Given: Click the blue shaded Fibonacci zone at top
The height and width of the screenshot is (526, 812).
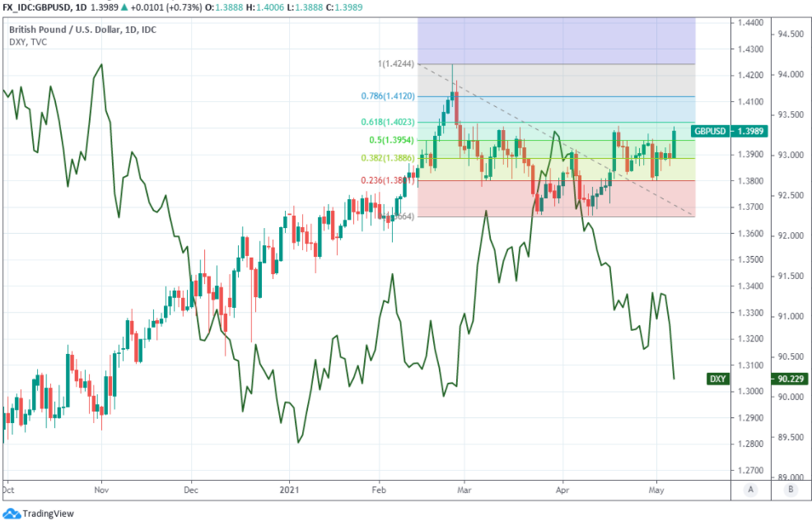Looking at the screenshot, I should pos(557,40).
